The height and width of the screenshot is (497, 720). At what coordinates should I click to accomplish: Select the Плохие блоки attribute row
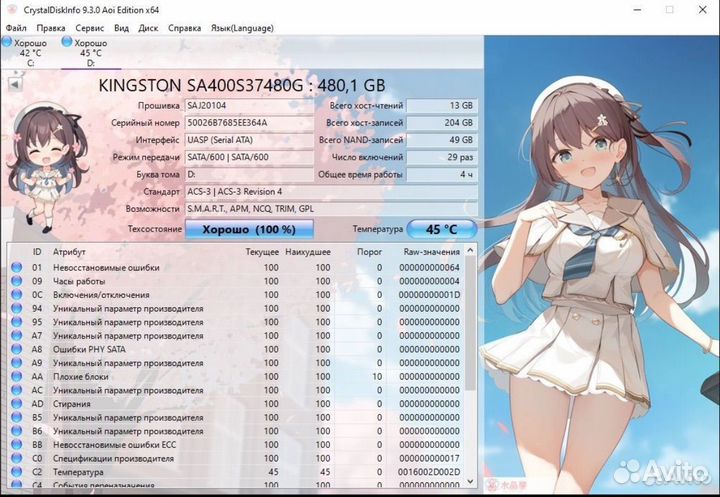(x=236, y=376)
